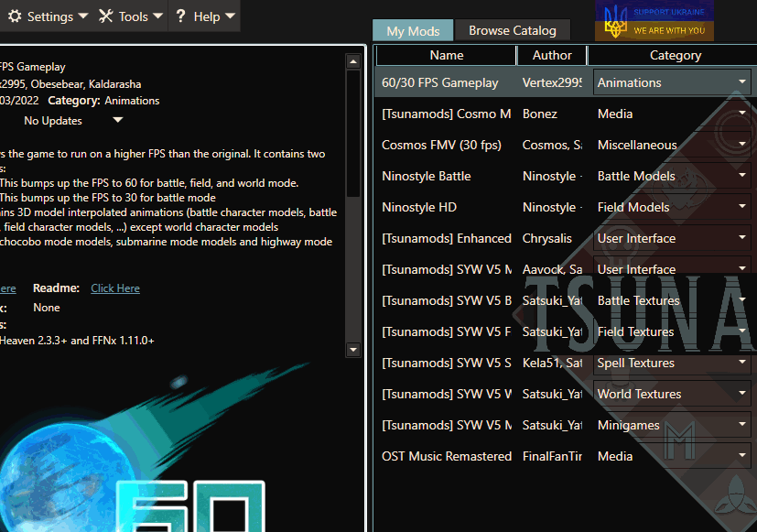Screen dimensions: 757x532
Task: Open the No Updates dropdown
Action: (72, 121)
